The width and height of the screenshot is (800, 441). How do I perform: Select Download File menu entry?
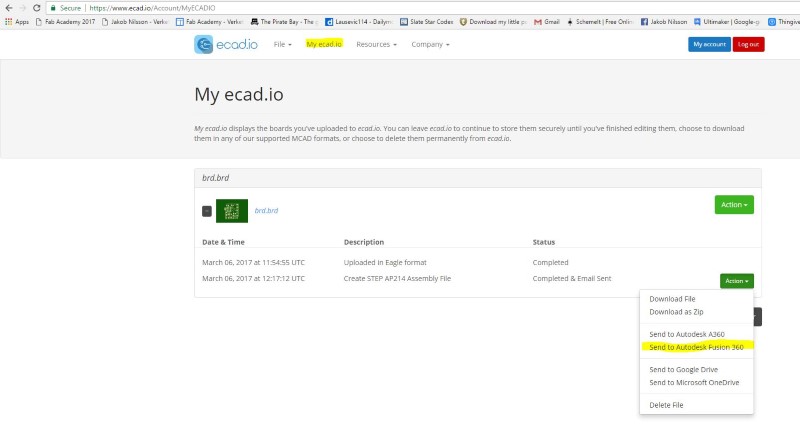coord(672,299)
